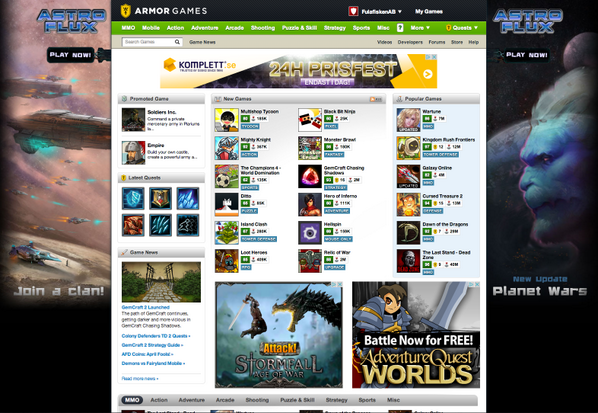Expand the FulafiskenAB user dropdown

coord(381,12)
